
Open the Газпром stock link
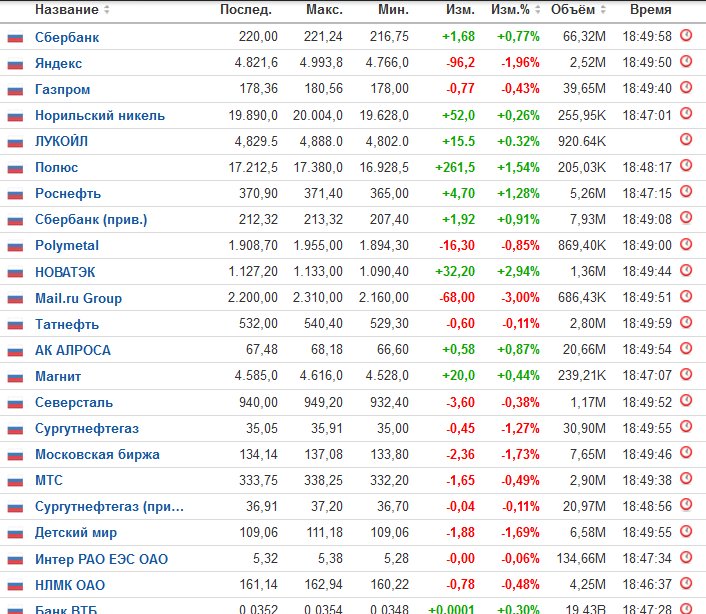pyautogui.click(x=63, y=90)
